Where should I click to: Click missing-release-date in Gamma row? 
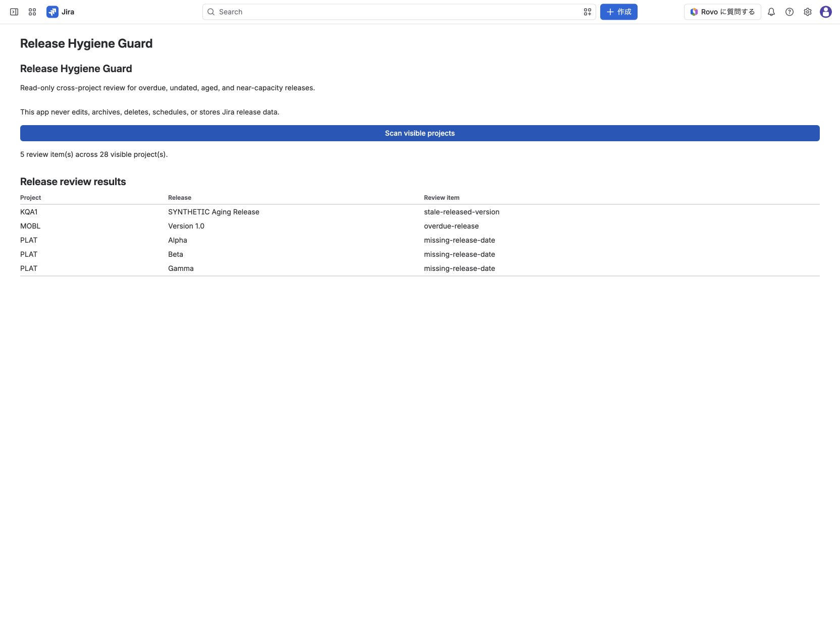(x=459, y=268)
